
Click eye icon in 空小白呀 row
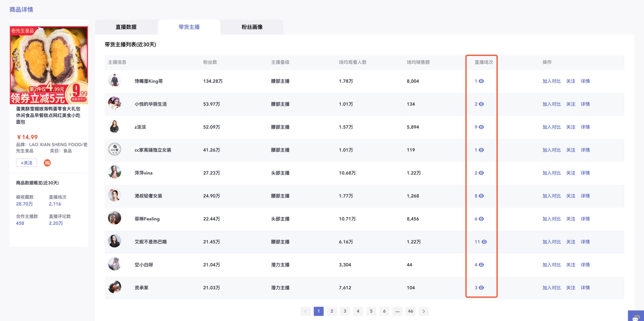pos(481,265)
